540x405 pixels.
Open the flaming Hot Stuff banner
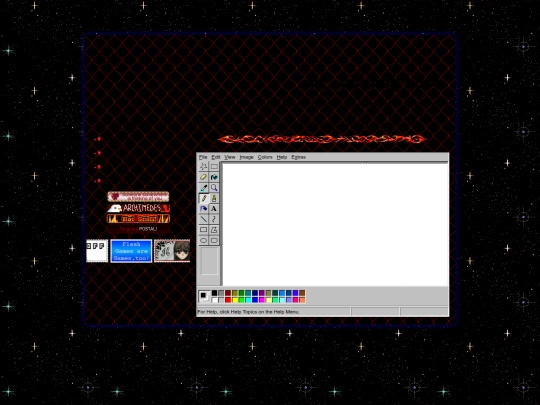138,219
